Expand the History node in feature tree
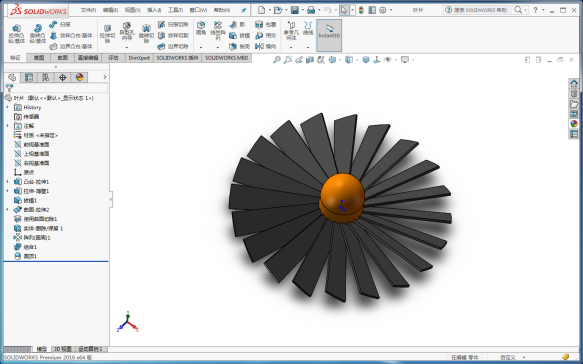The height and width of the screenshot is (364, 583). [x=7, y=107]
